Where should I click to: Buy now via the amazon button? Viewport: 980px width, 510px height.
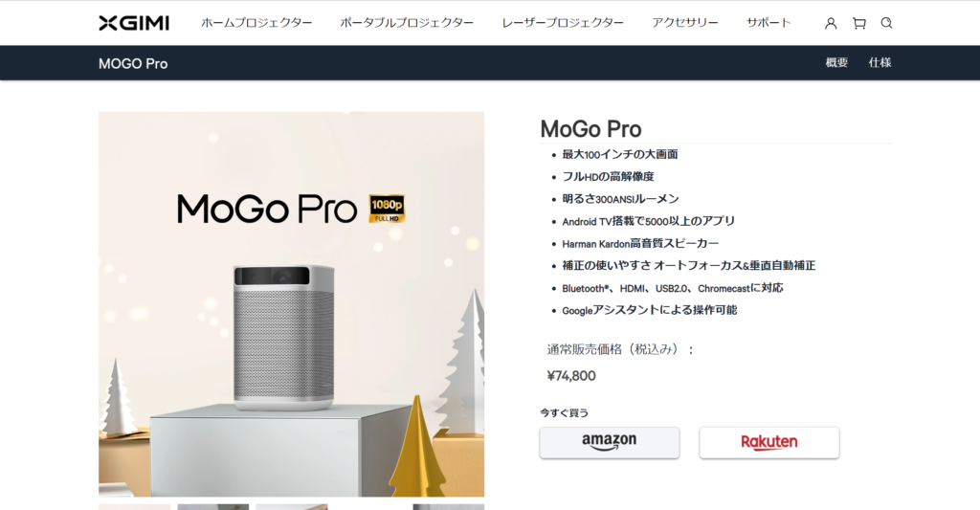[x=610, y=442]
